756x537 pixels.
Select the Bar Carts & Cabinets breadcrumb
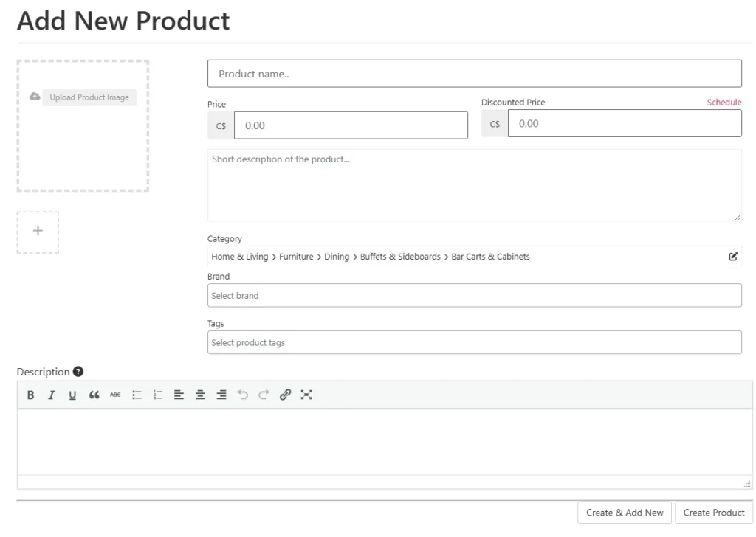(x=490, y=257)
